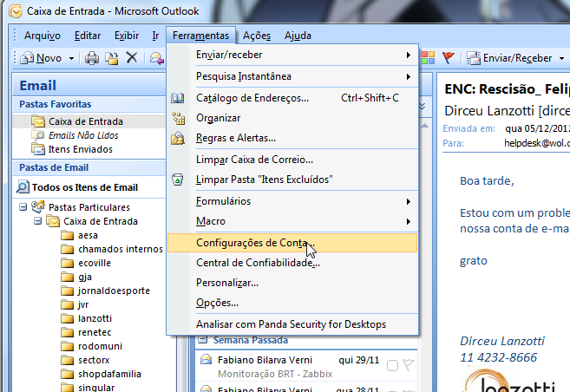The width and height of the screenshot is (570, 392).
Task: Open the Ir menu
Action: tap(155, 36)
